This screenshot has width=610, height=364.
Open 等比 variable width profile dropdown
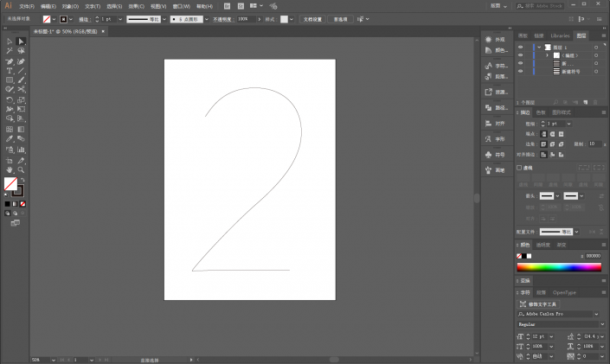point(164,19)
